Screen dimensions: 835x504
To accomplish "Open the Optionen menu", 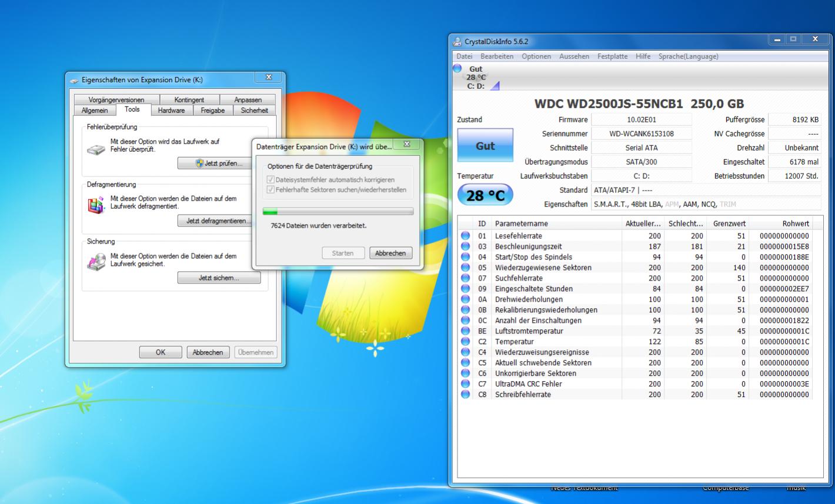I will (x=536, y=56).
